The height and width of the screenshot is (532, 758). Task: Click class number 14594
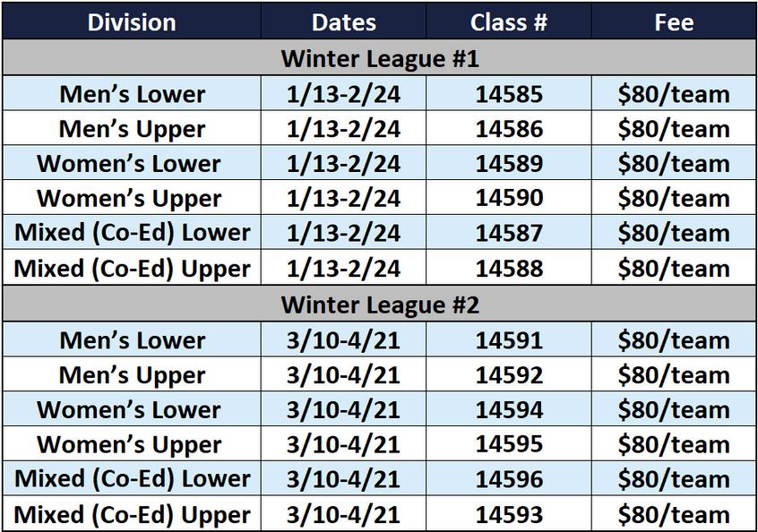[509, 409]
